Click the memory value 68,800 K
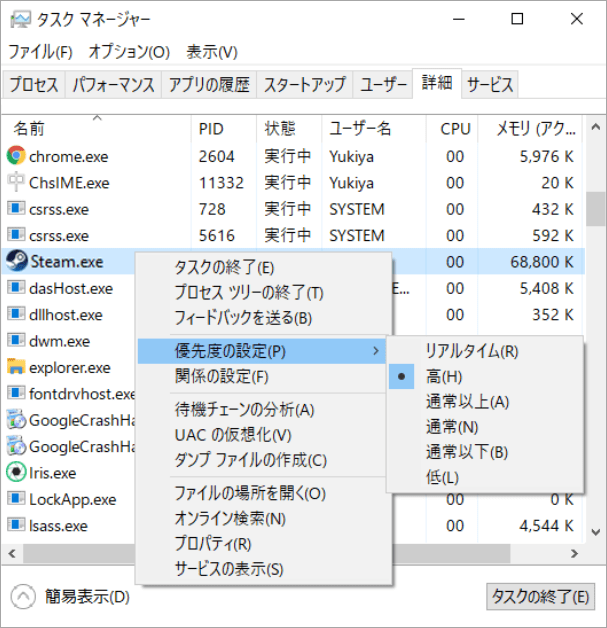The image size is (607, 628). tap(541, 262)
